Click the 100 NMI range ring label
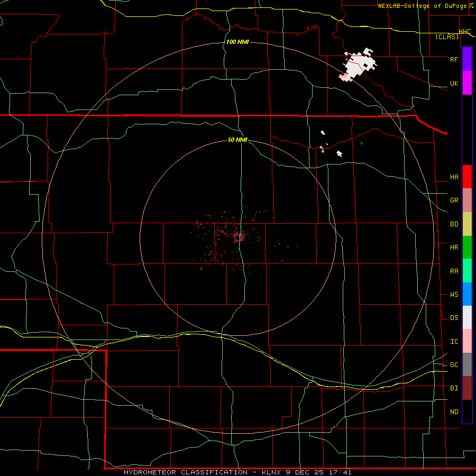This screenshot has height=476, width=476. click(x=237, y=42)
